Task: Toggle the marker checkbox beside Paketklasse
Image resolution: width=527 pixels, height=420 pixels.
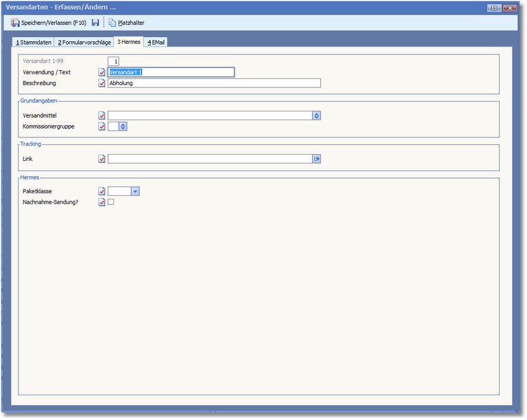Action: 102,191
